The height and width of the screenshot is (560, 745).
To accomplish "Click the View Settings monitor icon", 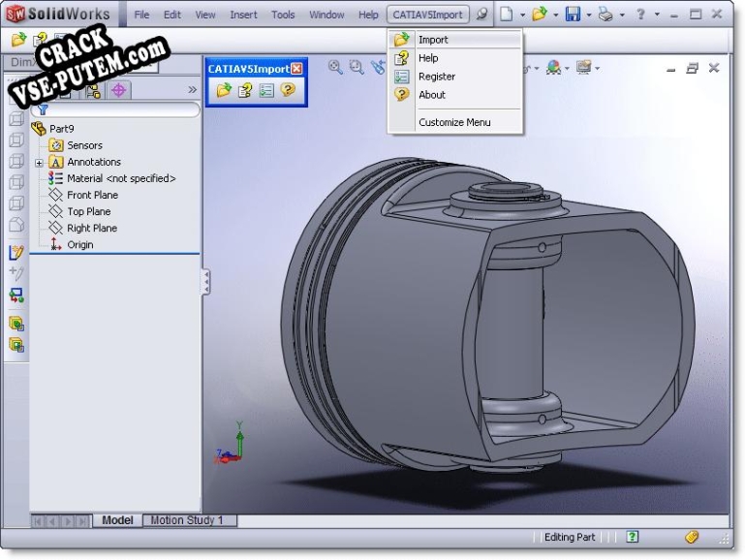I will (x=583, y=68).
